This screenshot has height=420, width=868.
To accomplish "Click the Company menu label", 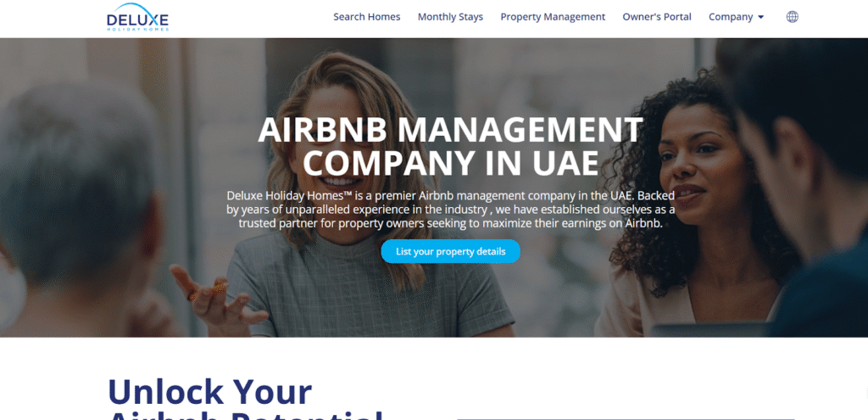I will [731, 17].
